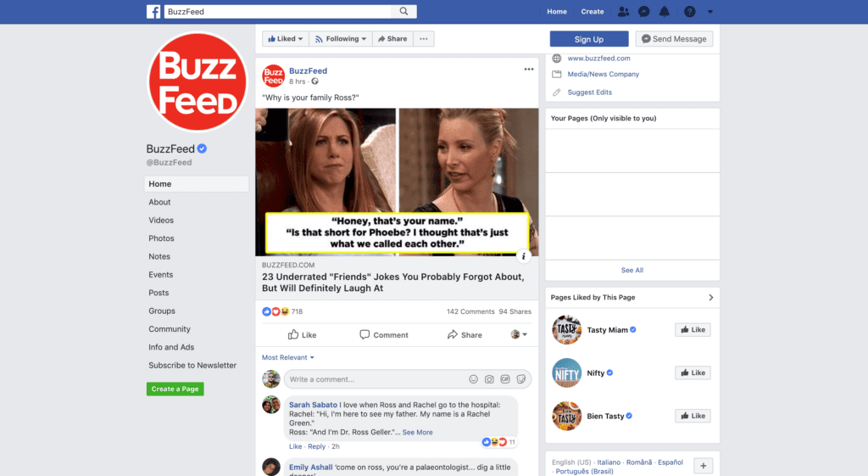Toggle Like for Nifty page
Viewport: 868px width, 476px height.
click(693, 373)
